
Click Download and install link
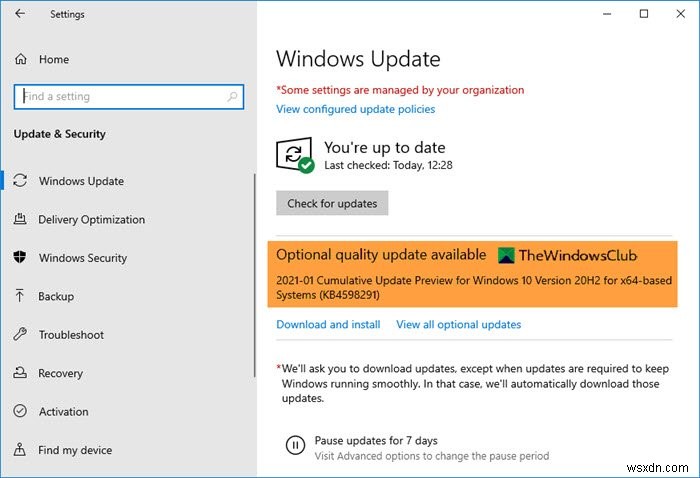tap(328, 324)
